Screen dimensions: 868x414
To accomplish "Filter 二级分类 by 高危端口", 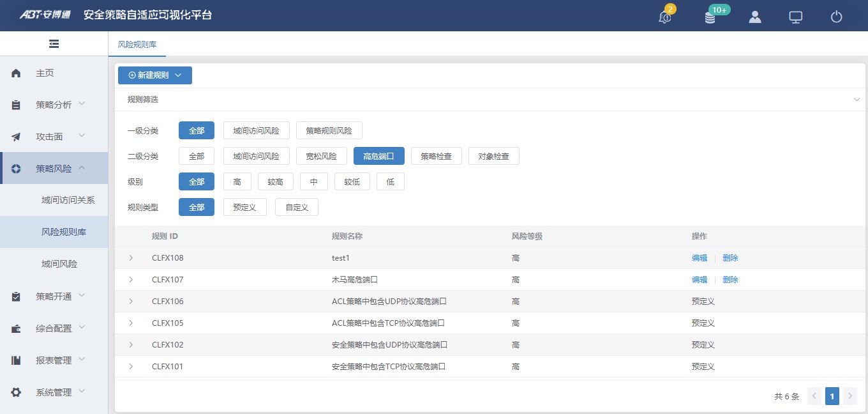I will [379, 156].
